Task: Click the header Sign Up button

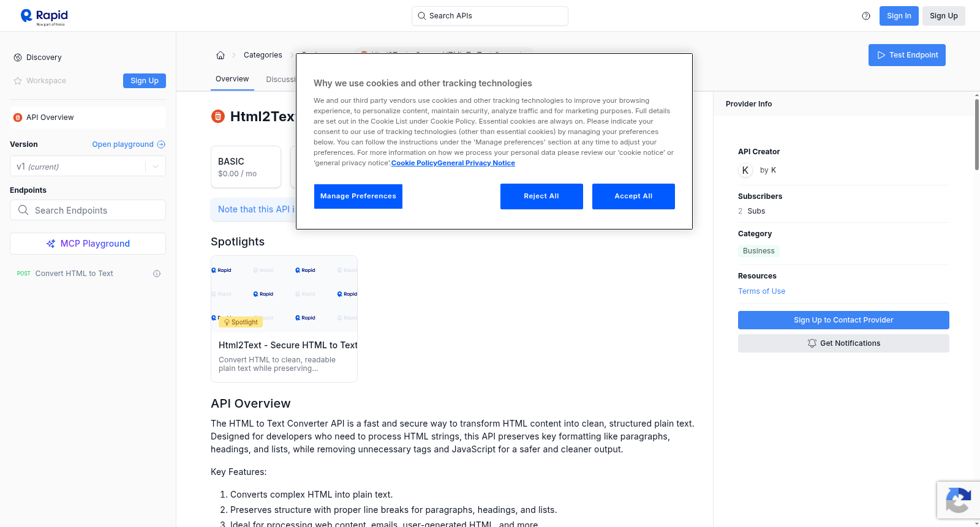Action: point(944,16)
